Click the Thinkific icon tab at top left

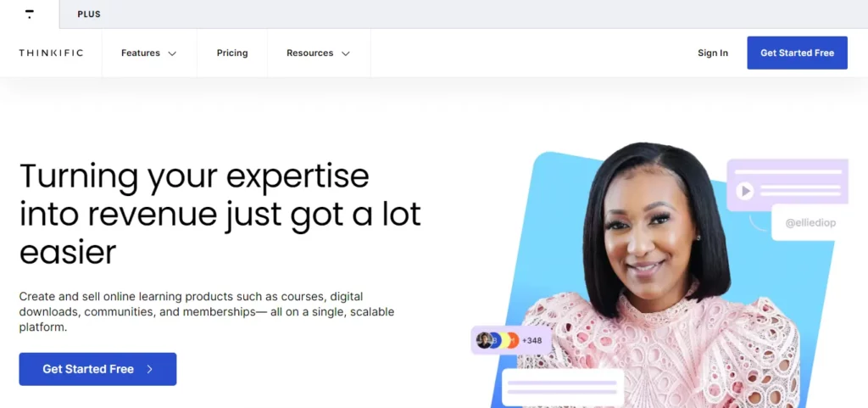(30, 14)
